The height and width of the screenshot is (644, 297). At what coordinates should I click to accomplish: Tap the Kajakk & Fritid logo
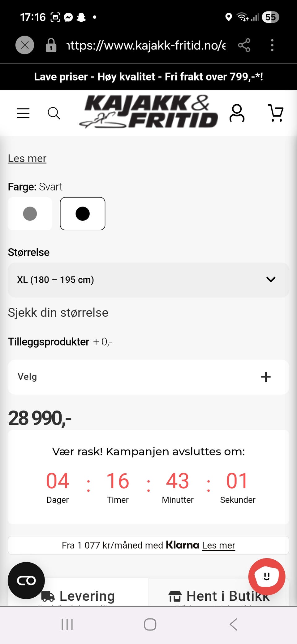click(148, 112)
